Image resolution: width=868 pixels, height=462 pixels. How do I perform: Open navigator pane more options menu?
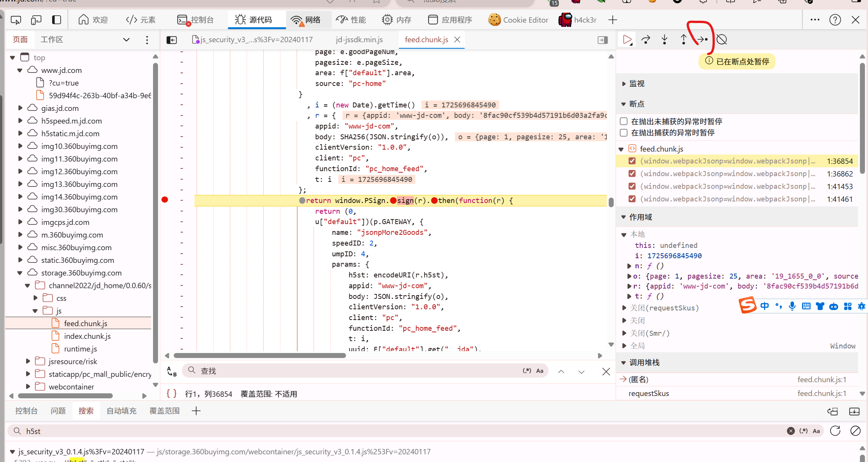(147, 40)
